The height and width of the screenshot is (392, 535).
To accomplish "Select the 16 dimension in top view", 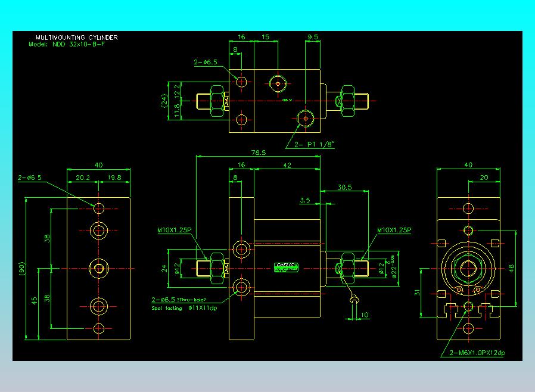I will click(241, 37).
